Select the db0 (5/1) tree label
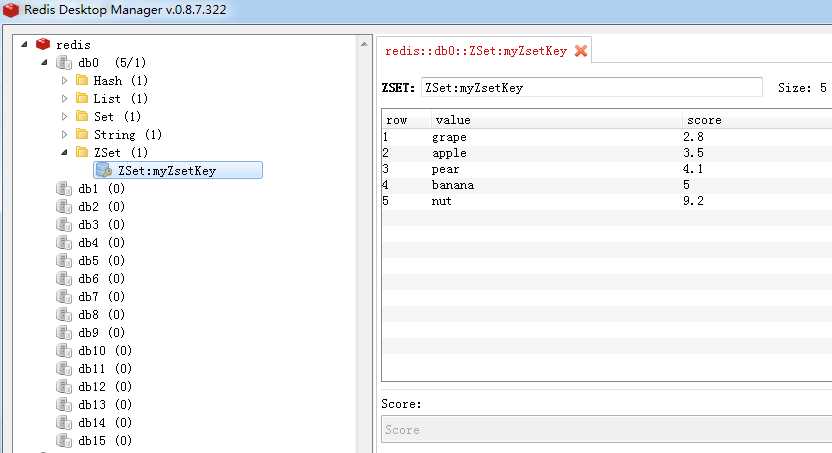832x453 pixels. 112,63
